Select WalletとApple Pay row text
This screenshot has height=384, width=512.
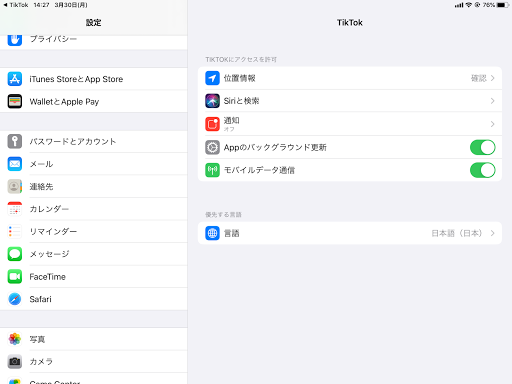[x=64, y=102]
